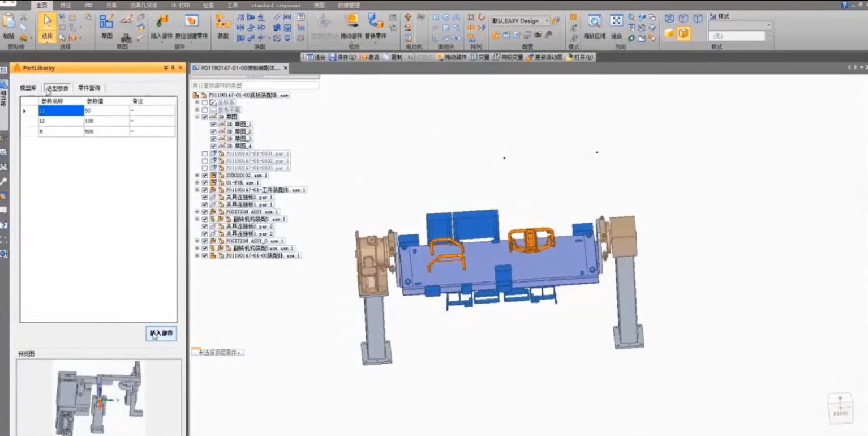This screenshot has width=868, height=436.
Task: Expand the 01-FUR.asm:1 tree node
Action: (x=197, y=183)
